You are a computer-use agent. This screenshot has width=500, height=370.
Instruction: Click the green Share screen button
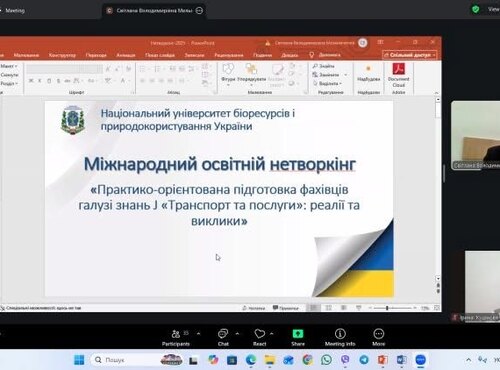tap(298, 337)
